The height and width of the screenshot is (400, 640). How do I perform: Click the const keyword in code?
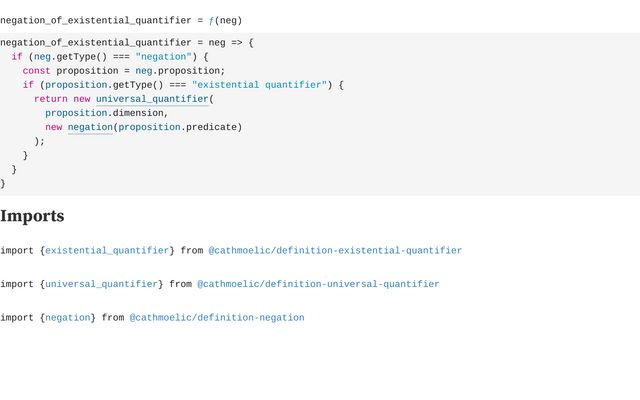coord(37,71)
